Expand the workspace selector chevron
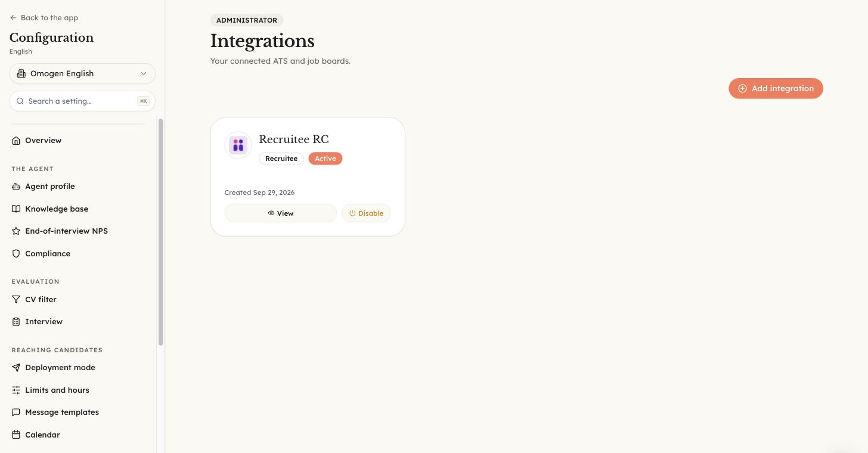This screenshot has width=868, height=453. coord(143,74)
